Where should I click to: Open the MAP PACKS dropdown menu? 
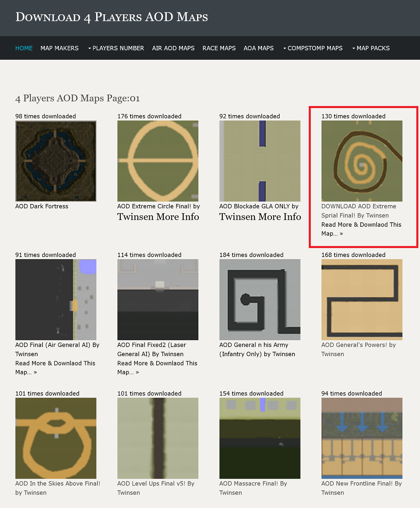pos(371,48)
